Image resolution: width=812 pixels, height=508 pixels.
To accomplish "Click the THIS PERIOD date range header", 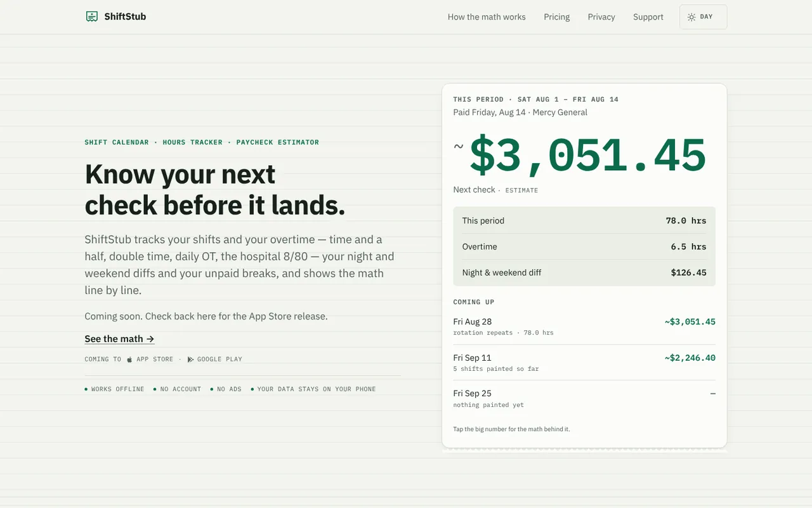I will tap(536, 100).
